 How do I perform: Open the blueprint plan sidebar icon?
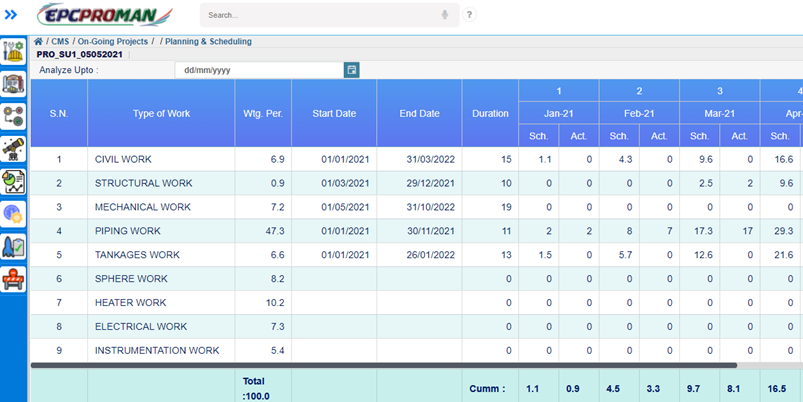click(x=13, y=83)
